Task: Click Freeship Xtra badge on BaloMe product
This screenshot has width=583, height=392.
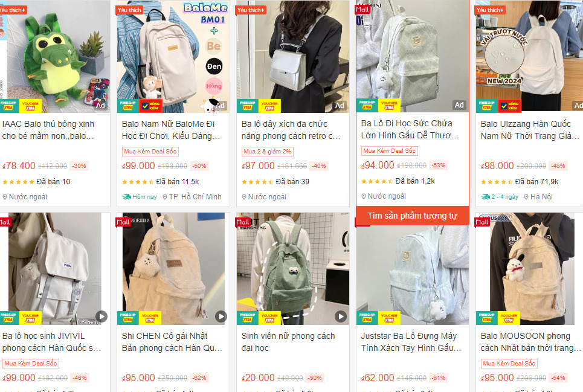Action: click(128, 106)
